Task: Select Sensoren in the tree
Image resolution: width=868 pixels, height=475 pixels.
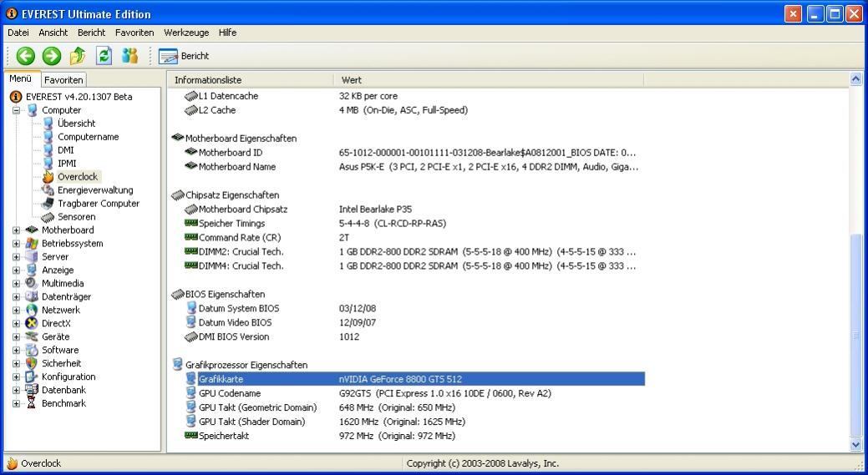Action: coord(76,217)
